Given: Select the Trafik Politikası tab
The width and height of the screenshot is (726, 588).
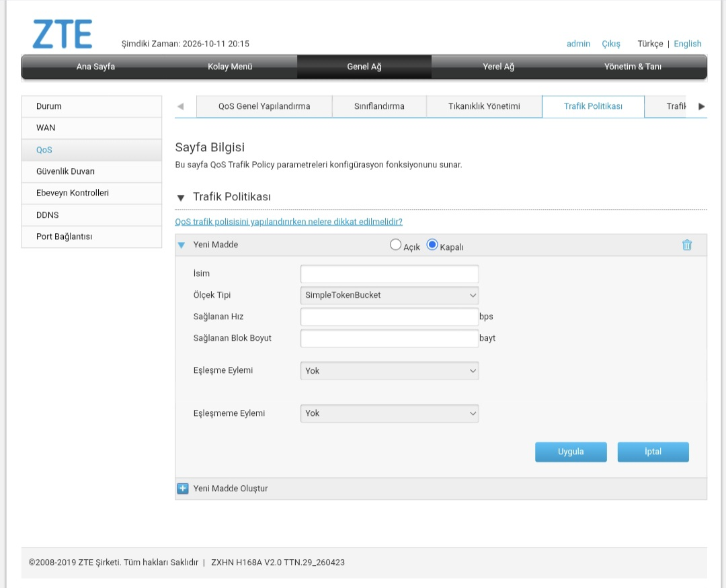Looking at the screenshot, I should [593, 106].
